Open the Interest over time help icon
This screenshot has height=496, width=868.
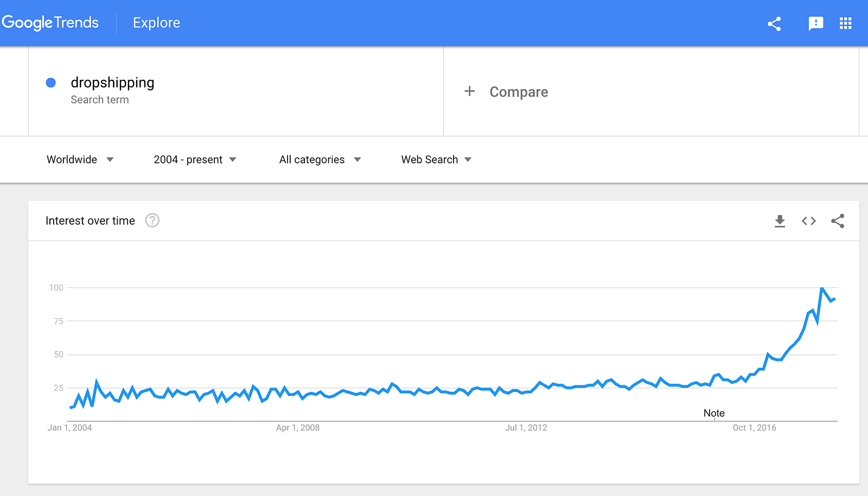(x=152, y=220)
